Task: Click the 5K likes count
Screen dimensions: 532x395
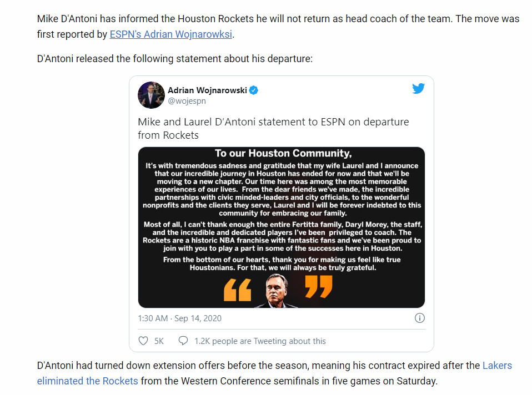Action: click(x=159, y=341)
